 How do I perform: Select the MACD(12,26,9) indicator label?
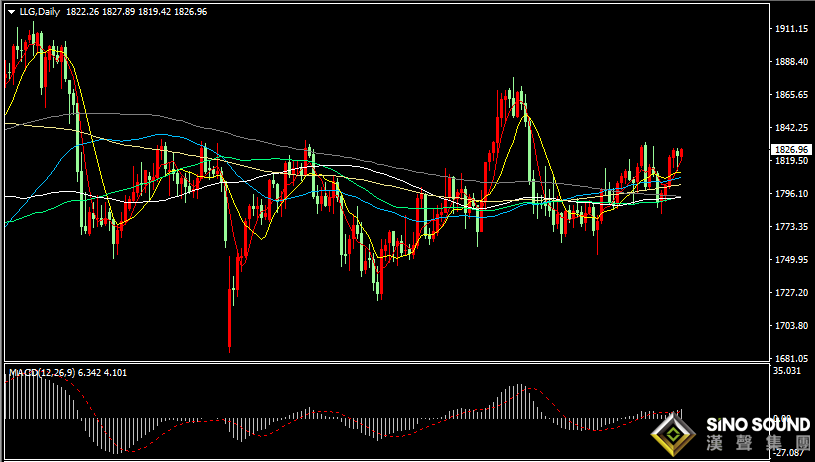(x=43, y=373)
